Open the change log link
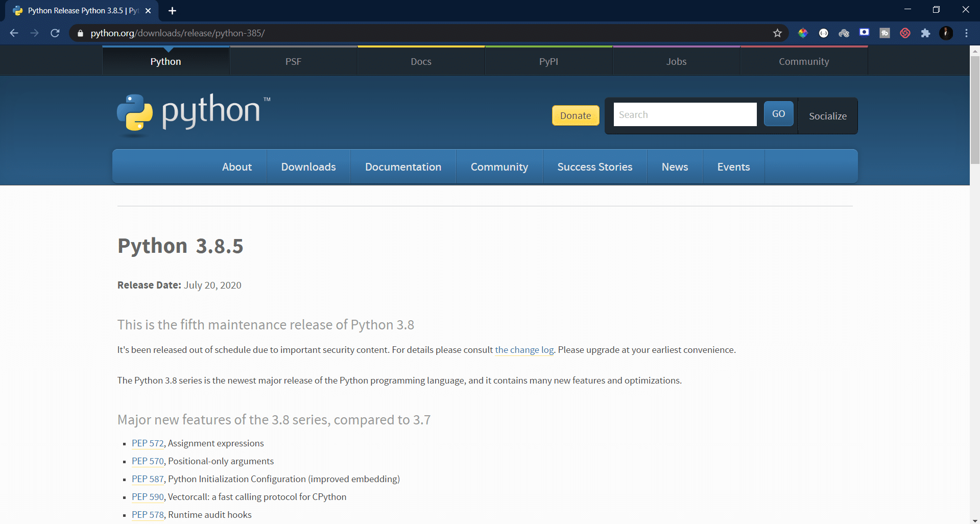 (524, 350)
